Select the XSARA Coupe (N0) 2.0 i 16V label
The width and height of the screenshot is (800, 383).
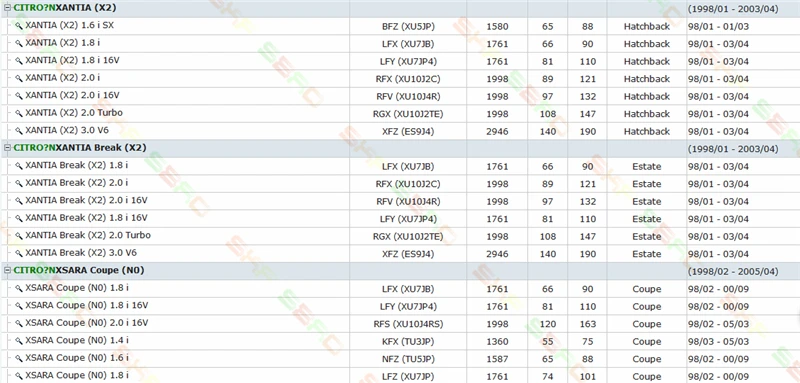point(87,323)
